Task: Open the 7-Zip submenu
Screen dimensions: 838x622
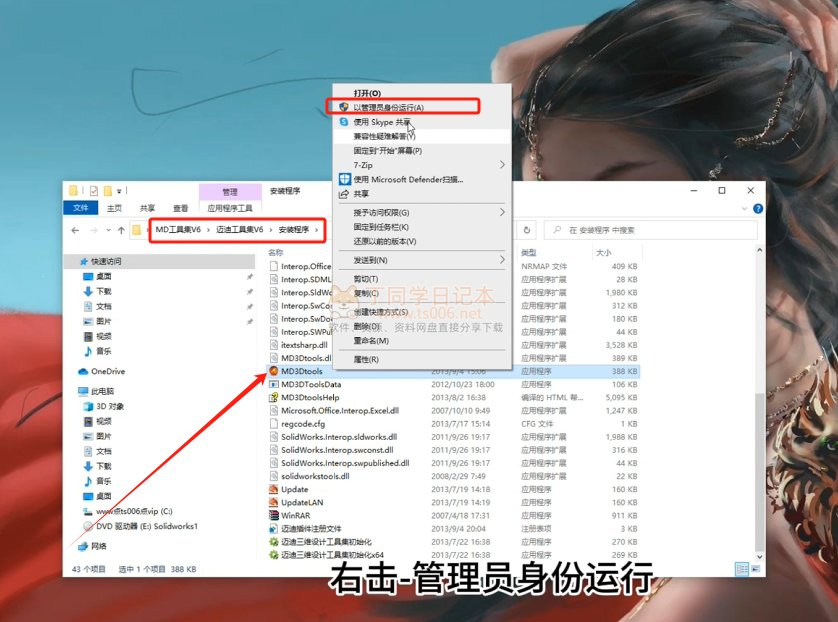Action: pyautogui.click(x=422, y=165)
